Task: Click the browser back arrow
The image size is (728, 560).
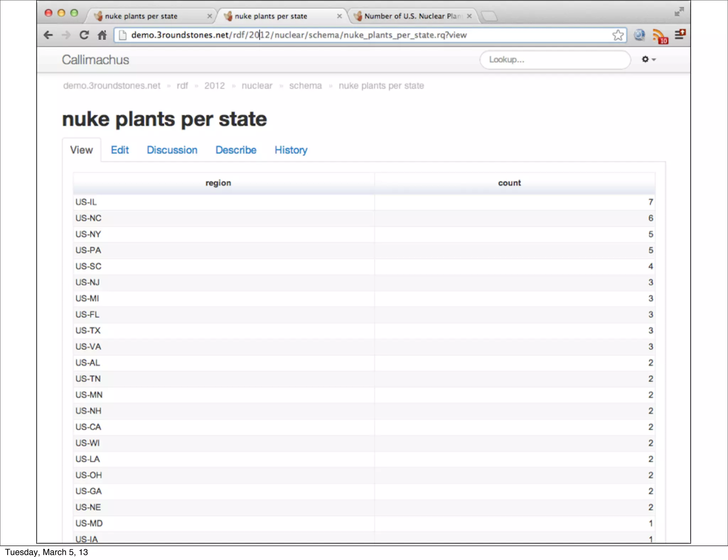Action: tap(48, 35)
